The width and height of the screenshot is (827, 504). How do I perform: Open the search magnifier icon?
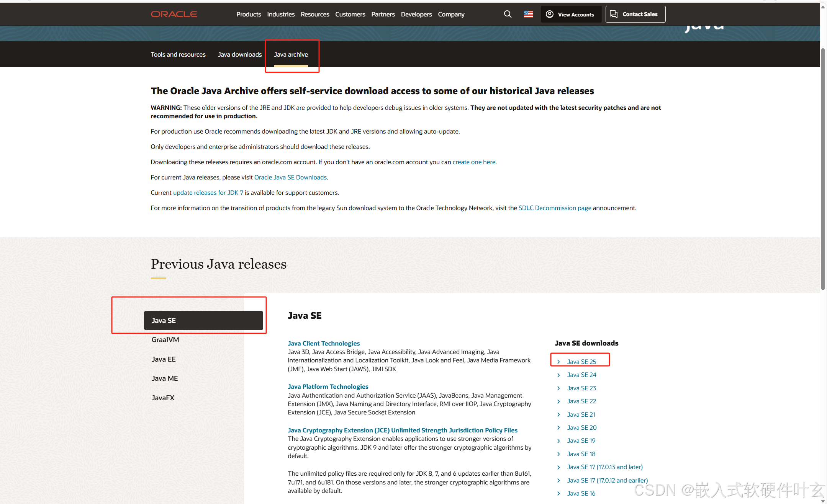[x=508, y=14]
